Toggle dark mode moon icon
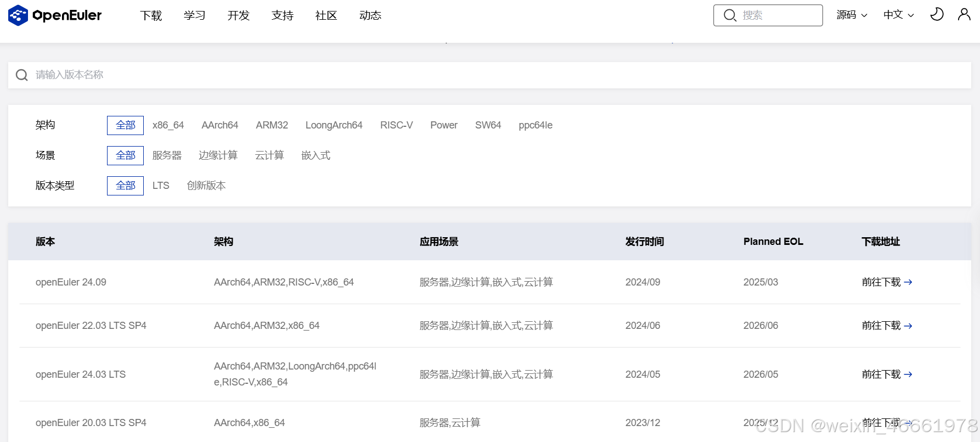This screenshot has width=980, height=442. 937,15
